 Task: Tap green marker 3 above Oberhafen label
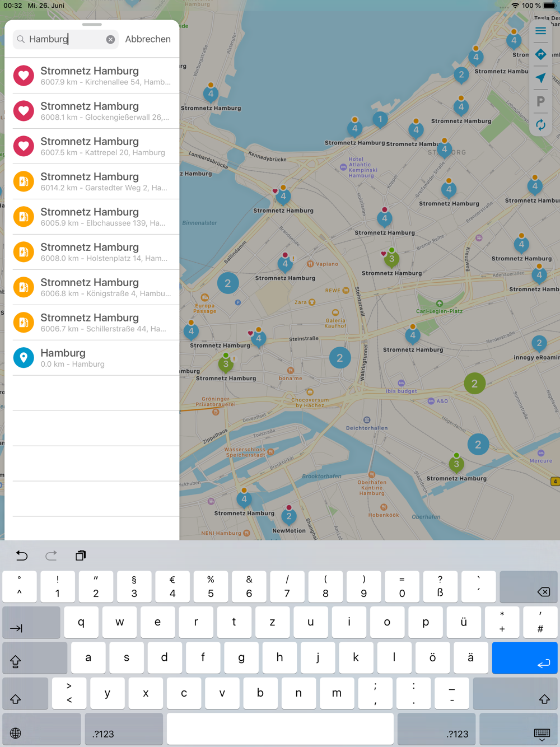456,463
